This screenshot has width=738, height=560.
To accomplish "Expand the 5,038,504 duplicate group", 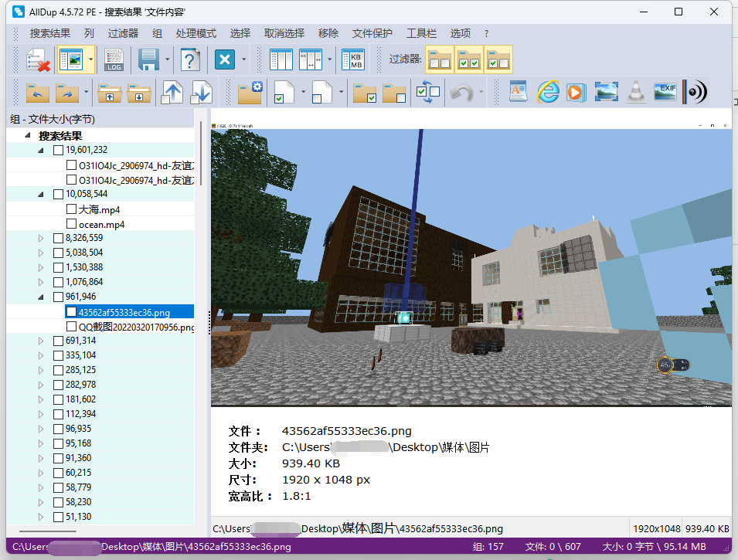I will pyautogui.click(x=39, y=253).
